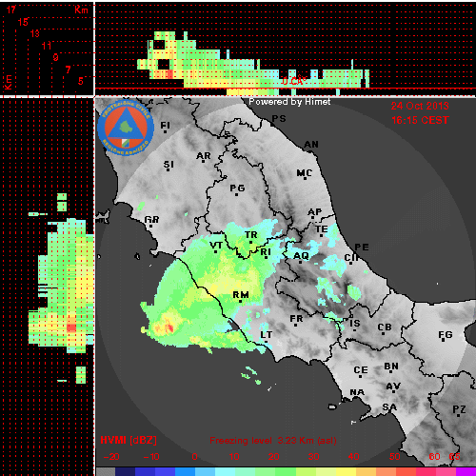Click the Protezione Civile Abruzzo logo

(126, 129)
